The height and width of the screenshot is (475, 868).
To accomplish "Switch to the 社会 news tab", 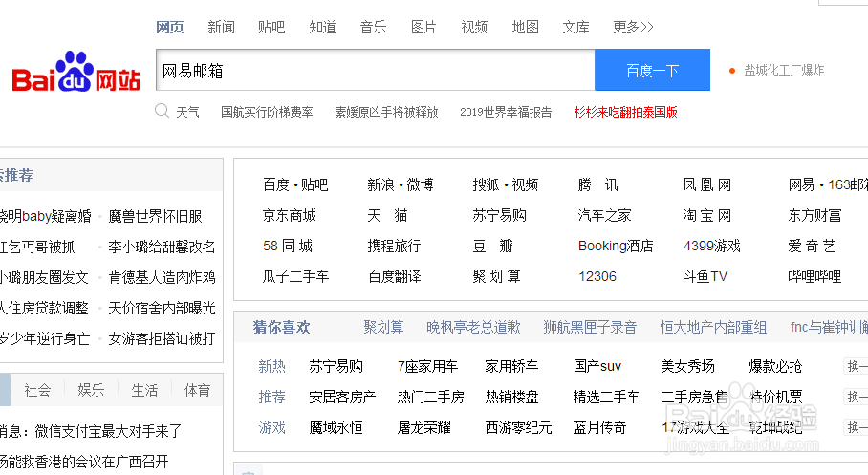I will (x=37, y=390).
